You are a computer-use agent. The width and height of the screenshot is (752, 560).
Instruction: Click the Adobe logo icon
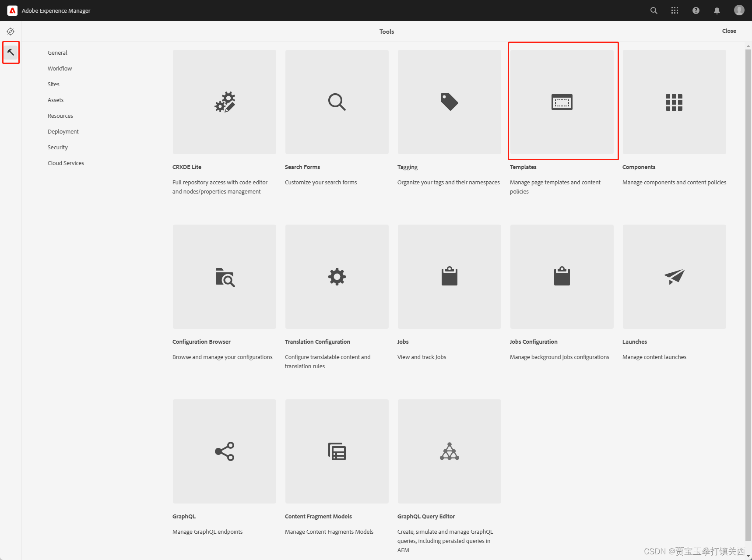[x=12, y=11]
